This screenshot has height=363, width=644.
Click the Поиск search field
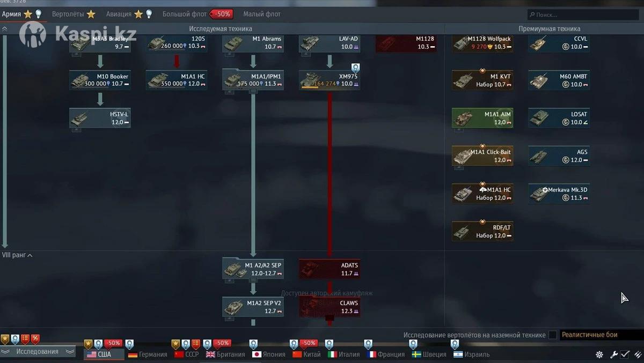583,14
